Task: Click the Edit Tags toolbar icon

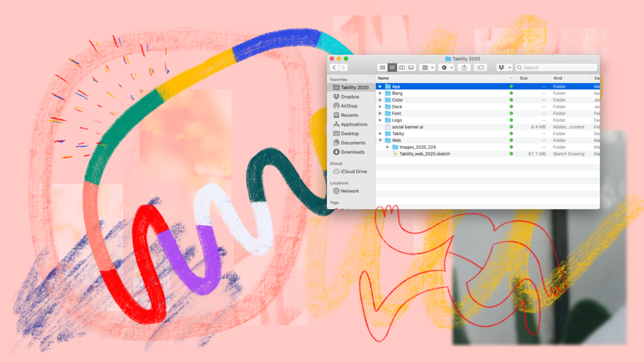Action: pos(480,67)
